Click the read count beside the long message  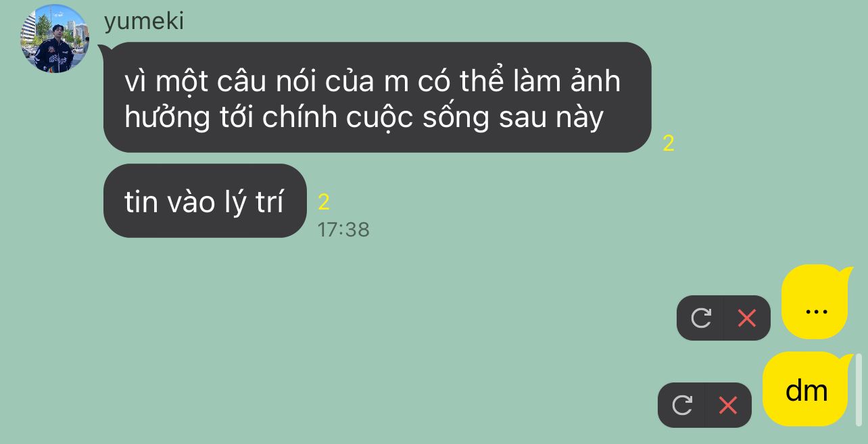(x=669, y=143)
